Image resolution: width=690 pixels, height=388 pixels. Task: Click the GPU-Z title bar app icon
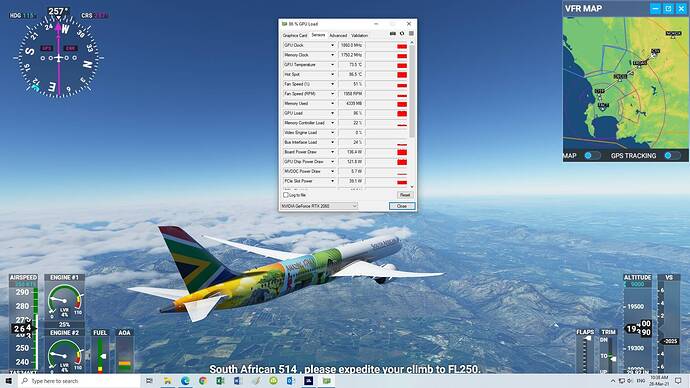[x=284, y=24]
